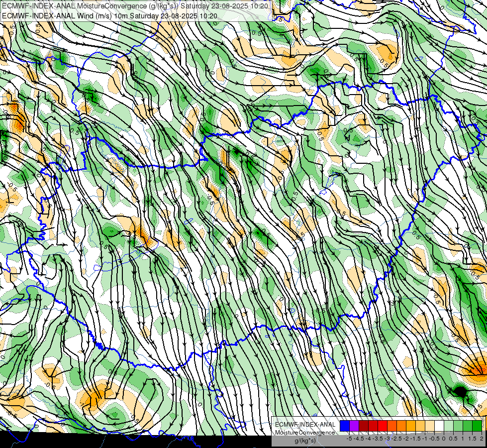
Task: Click the '-5' legend scale value
Action: tap(349, 439)
